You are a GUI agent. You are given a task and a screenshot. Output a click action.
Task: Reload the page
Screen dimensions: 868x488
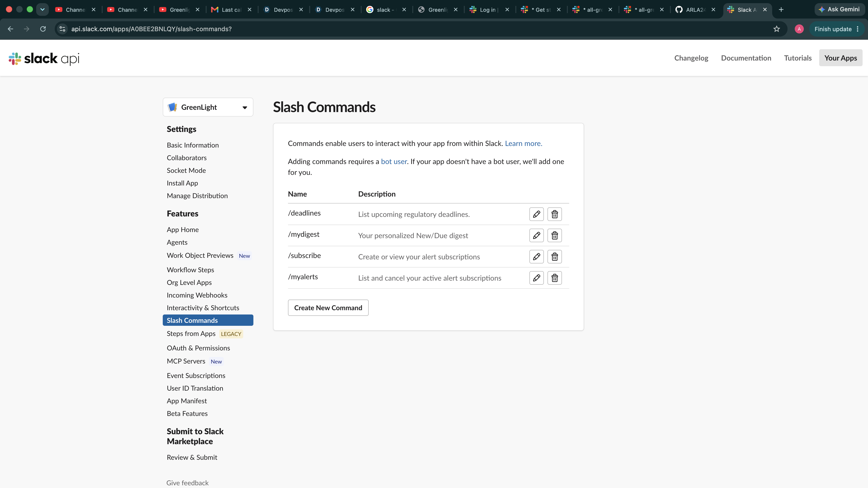click(x=43, y=29)
